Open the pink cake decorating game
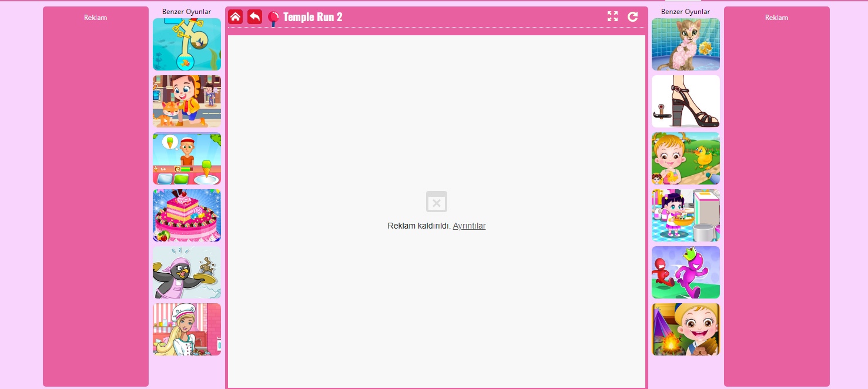Screen dimensions: 868x389 tap(187, 215)
